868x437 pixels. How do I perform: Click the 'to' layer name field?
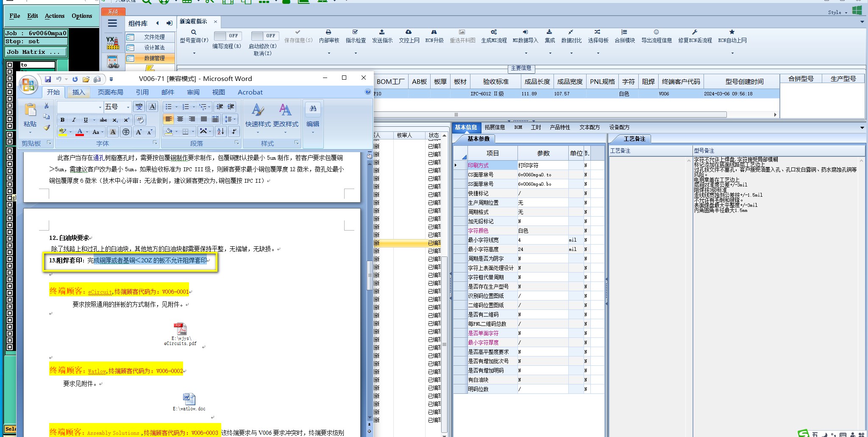click(38, 65)
